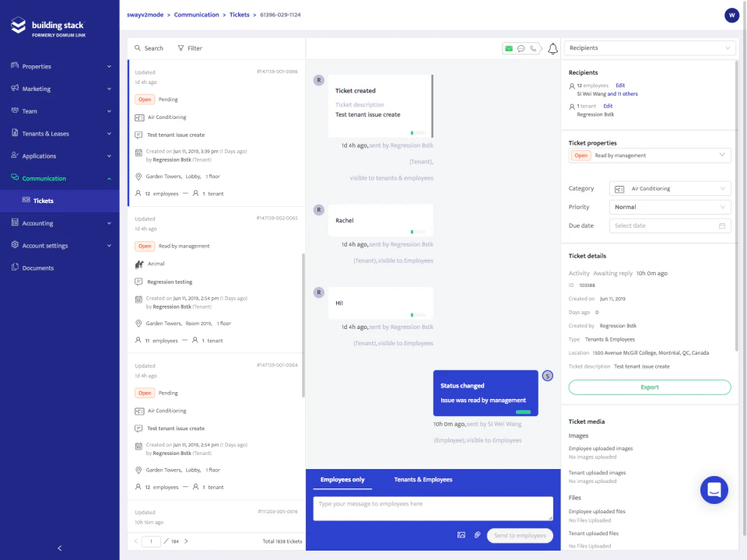Screen dimensions: 747x560
Task: Open the Due date picker field
Action: click(x=670, y=225)
